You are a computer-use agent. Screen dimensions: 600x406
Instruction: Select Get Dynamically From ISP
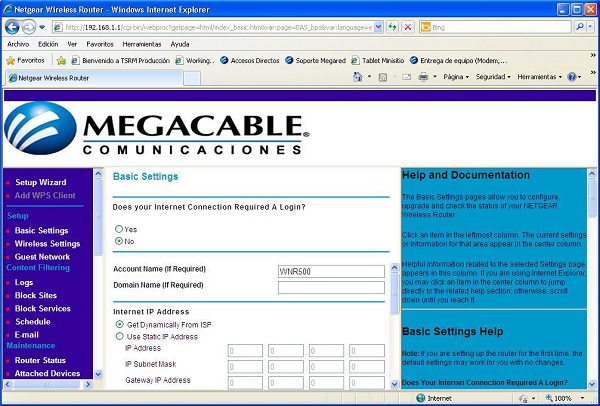[120, 324]
